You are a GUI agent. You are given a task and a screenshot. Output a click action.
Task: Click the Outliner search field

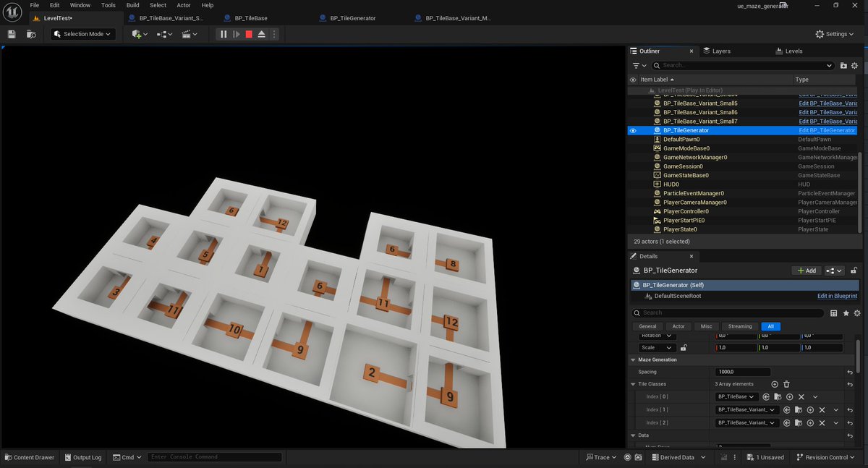pos(742,65)
